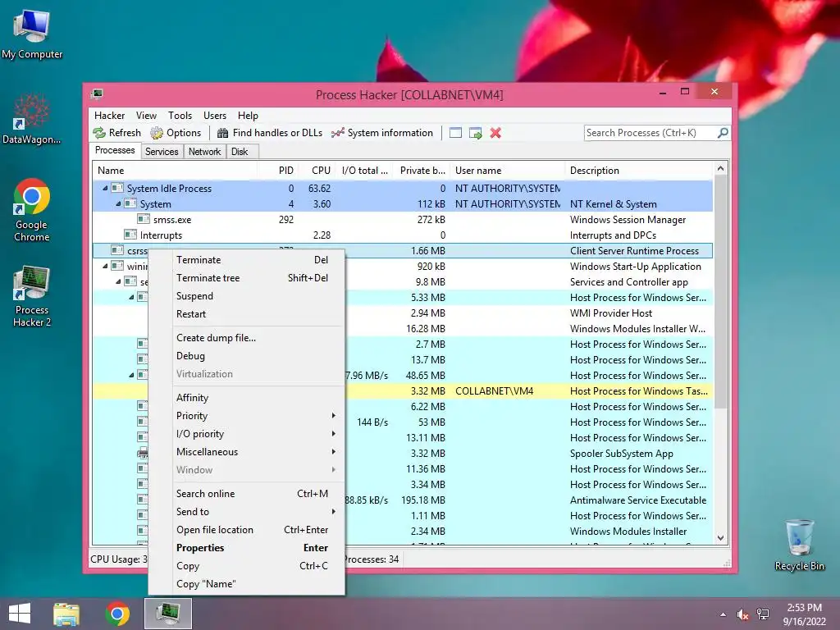840x630 pixels.
Task: Click the network tray icon
Action: point(763,614)
